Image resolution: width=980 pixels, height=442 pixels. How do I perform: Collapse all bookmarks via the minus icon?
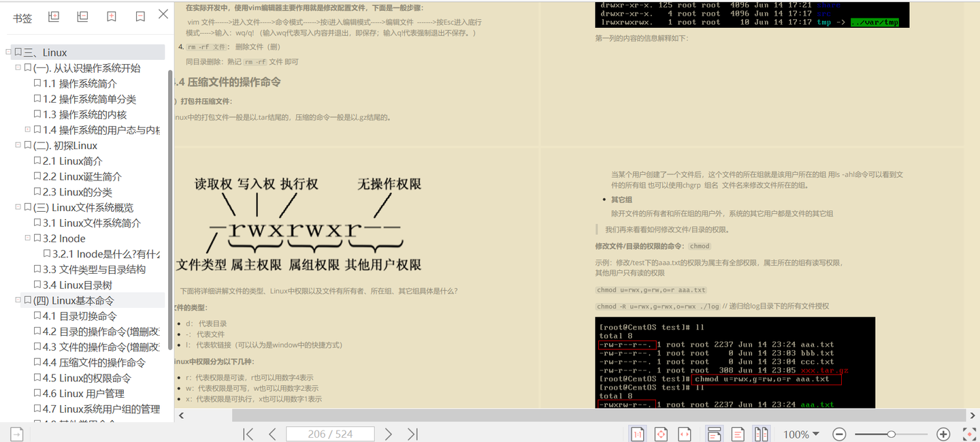tap(82, 17)
